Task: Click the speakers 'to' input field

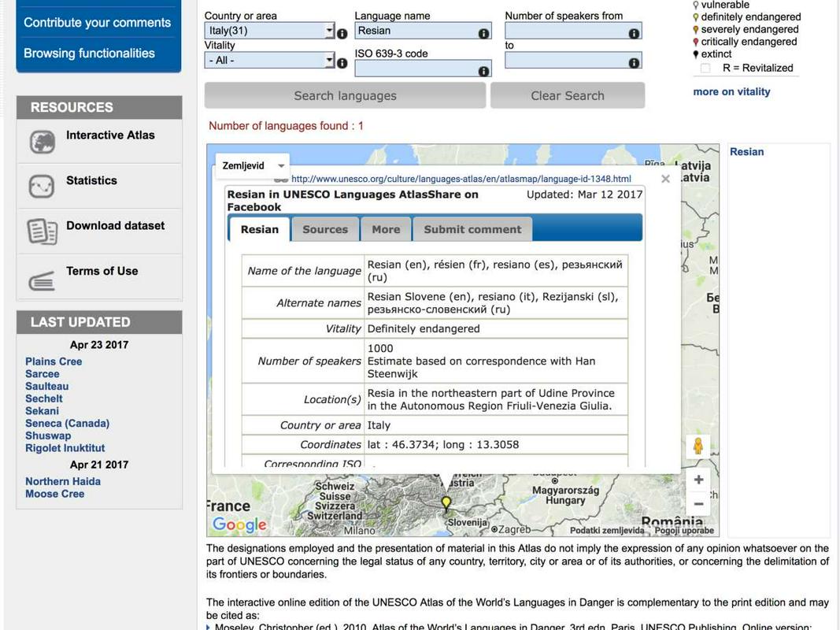Action: [573, 60]
